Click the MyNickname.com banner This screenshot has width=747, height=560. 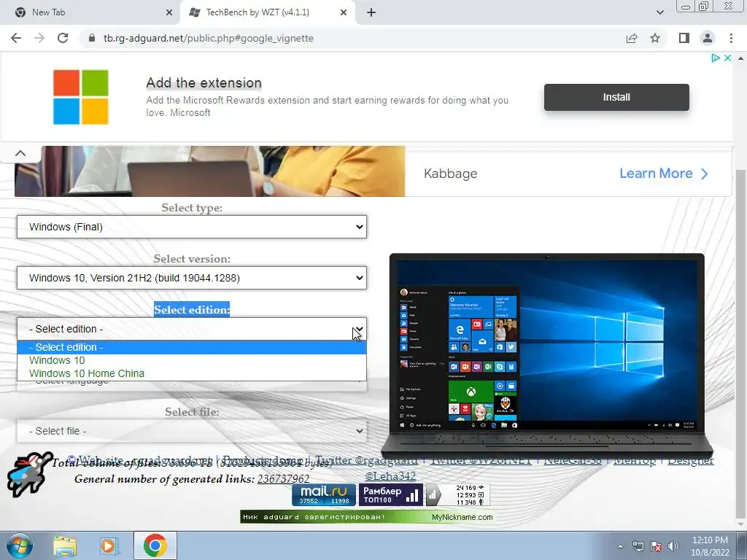click(367, 517)
